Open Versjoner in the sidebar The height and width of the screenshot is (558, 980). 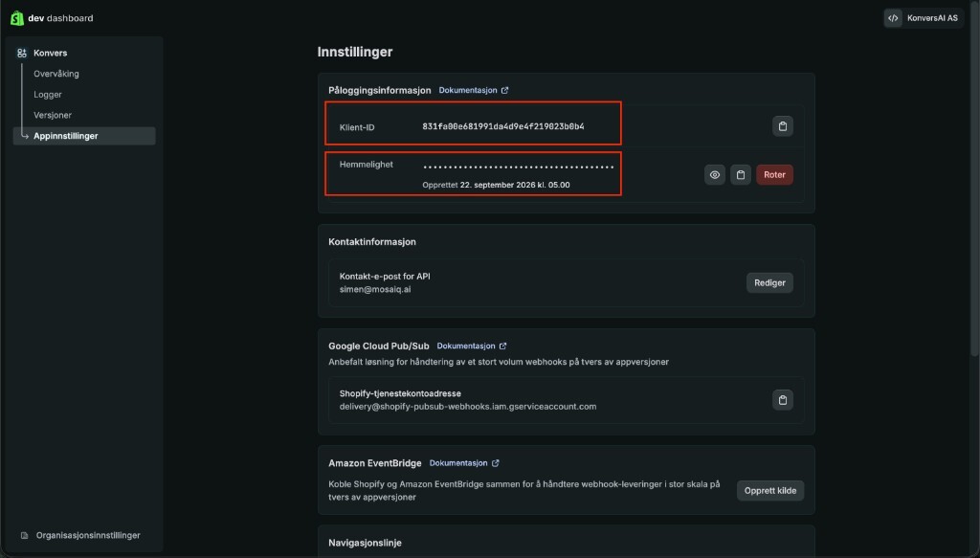(x=53, y=115)
